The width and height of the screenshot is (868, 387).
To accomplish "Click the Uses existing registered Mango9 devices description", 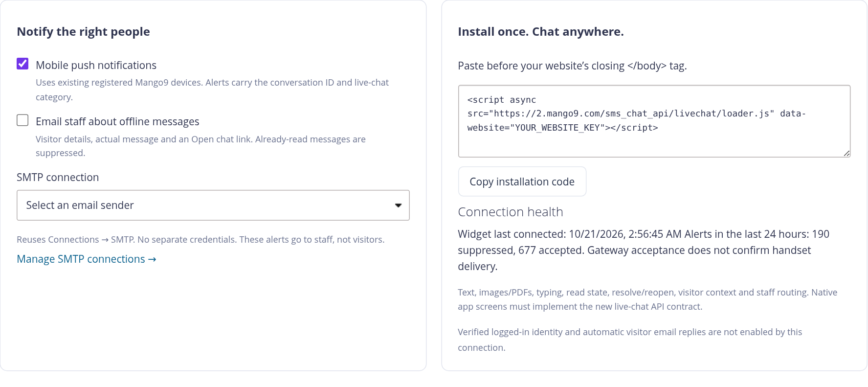I will pyautogui.click(x=212, y=90).
